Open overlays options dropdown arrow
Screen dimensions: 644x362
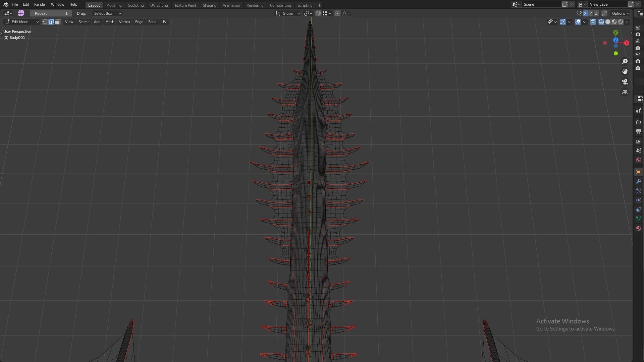tap(584, 22)
